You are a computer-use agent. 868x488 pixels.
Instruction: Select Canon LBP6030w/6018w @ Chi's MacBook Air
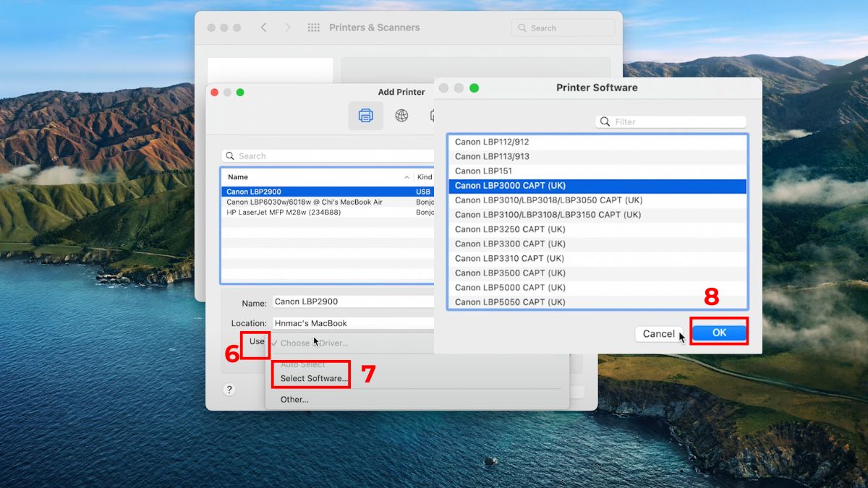tap(328, 202)
